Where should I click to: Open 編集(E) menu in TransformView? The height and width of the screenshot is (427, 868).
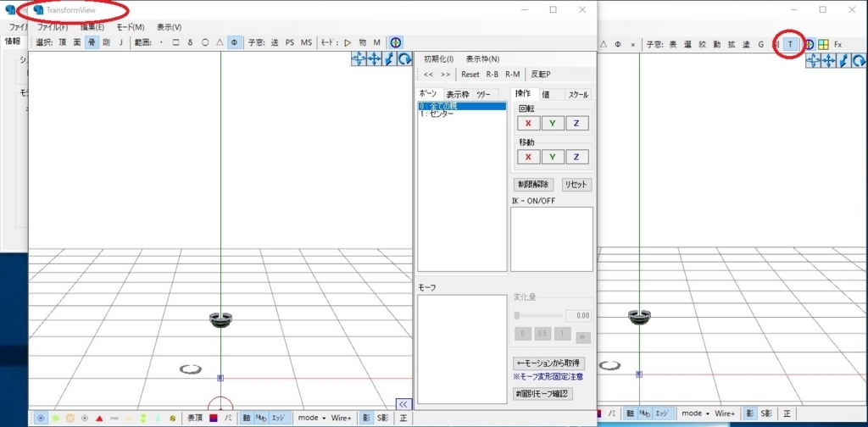pos(92,27)
